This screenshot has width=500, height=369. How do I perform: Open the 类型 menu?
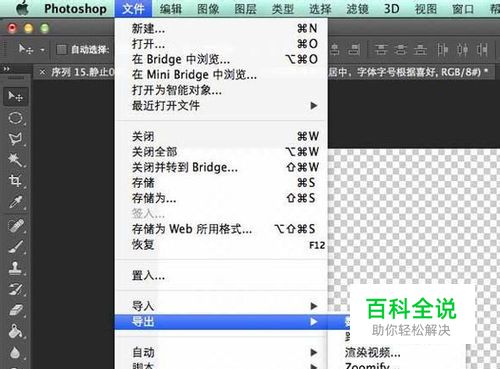(283, 9)
